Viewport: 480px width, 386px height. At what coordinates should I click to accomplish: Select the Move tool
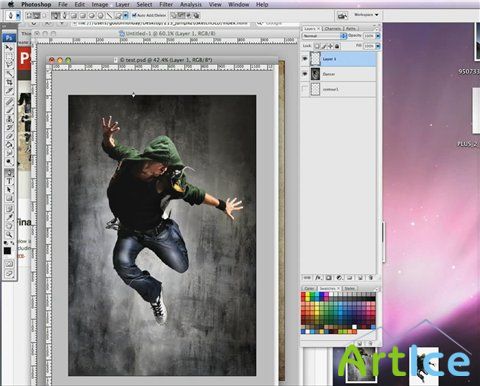click(9, 48)
